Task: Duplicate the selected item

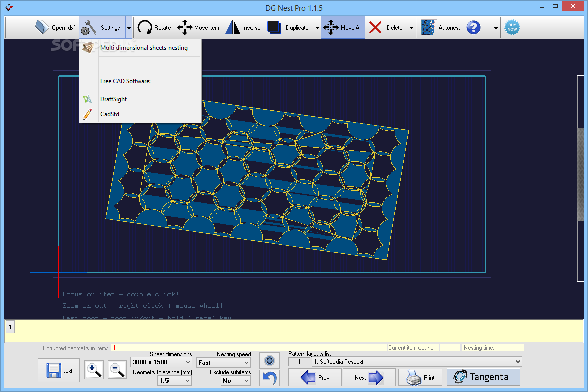Action: [x=288, y=27]
